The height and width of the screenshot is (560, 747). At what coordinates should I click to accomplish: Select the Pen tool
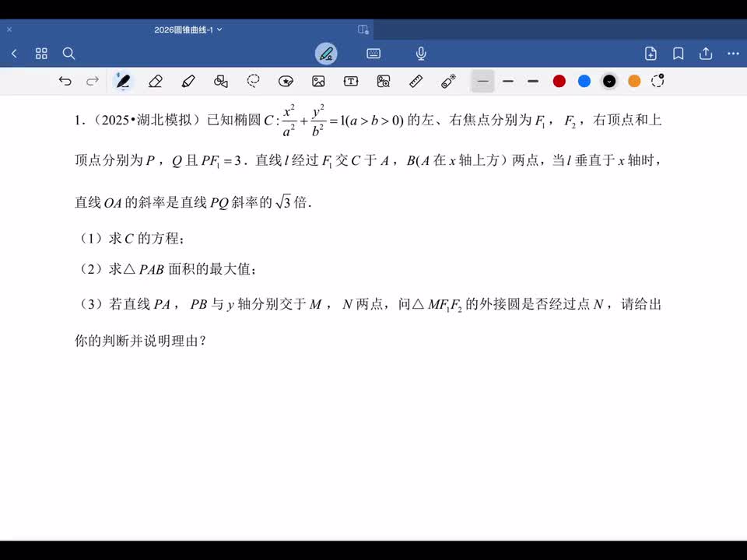[124, 82]
